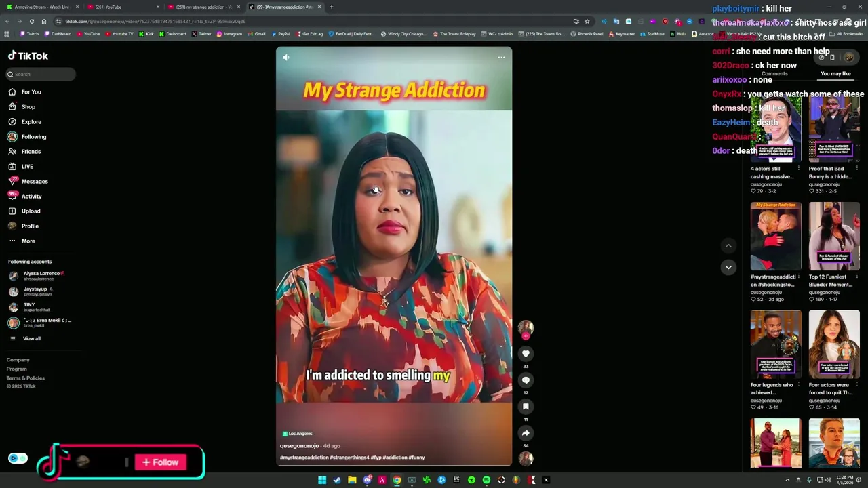Open the All Bookmarks folder
The height and width of the screenshot is (488, 868).
[x=846, y=34]
